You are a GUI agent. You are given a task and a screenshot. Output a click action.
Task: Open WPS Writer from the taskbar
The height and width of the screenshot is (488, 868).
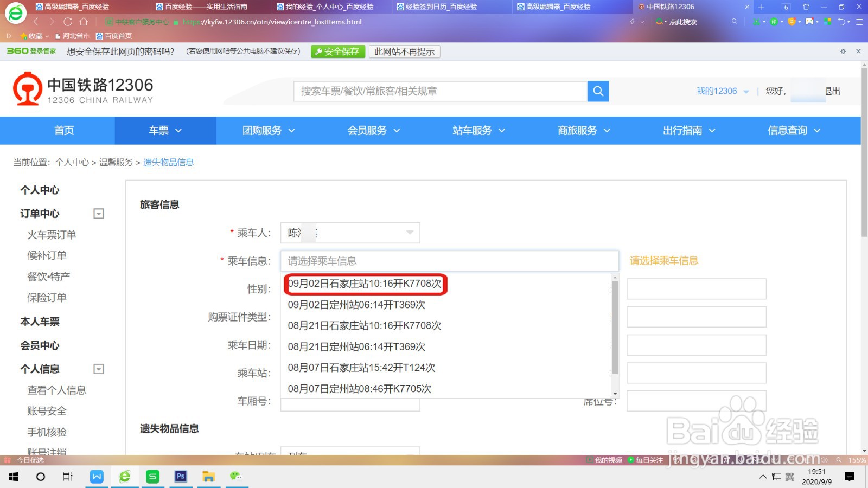coord(97,477)
